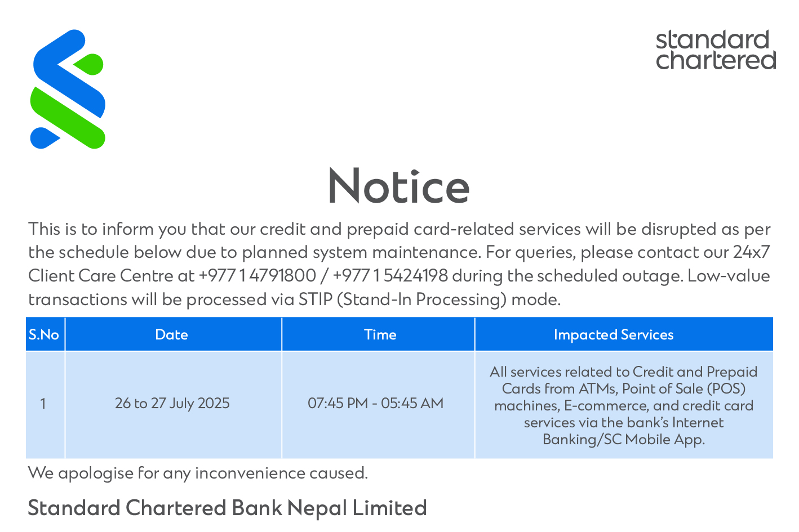Click the words 24x7 in the notice

(x=751, y=252)
